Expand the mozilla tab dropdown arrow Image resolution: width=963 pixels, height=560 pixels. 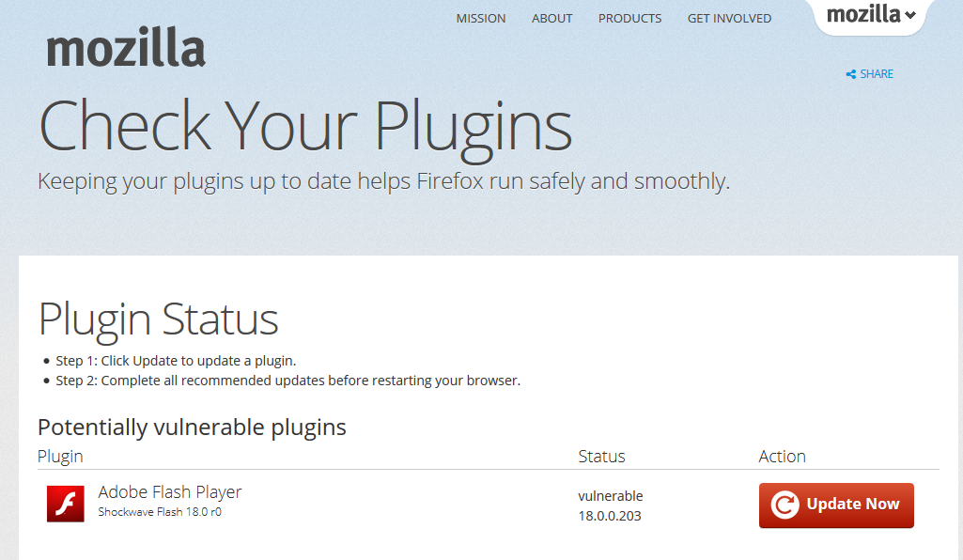click(x=910, y=15)
